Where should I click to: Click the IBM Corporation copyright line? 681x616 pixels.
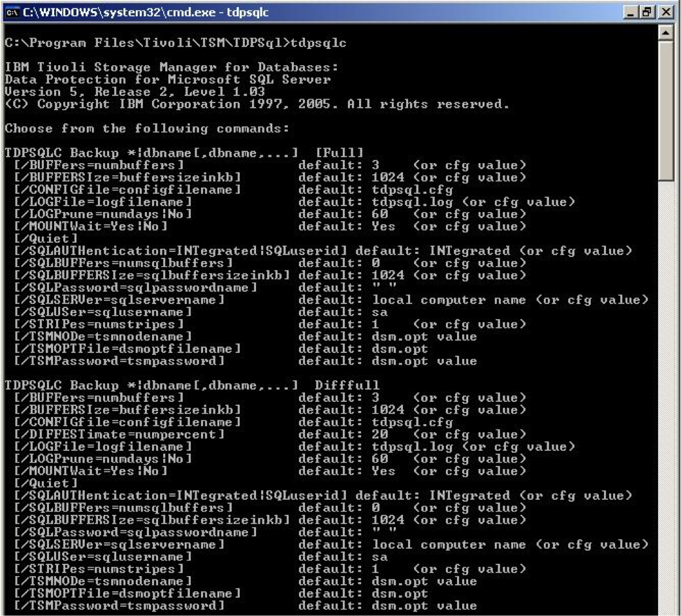pyautogui.click(x=257, y=104)
